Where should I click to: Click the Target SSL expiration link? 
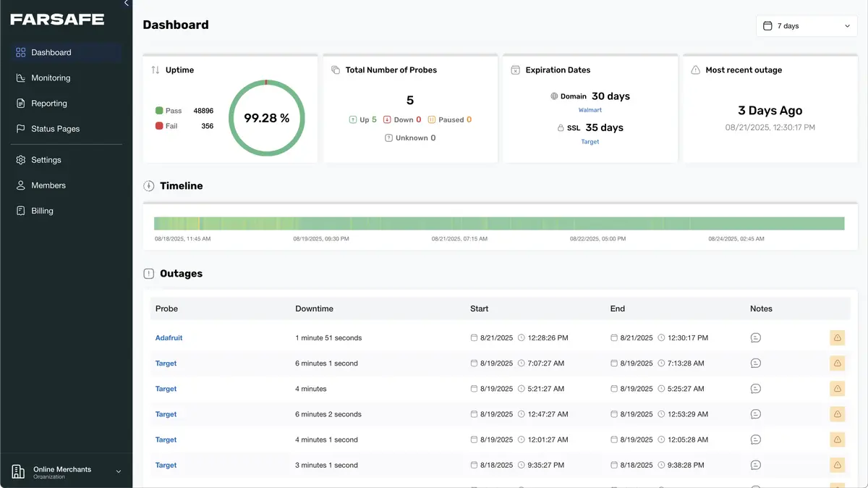pyautogui.click(x=590, y=142)
